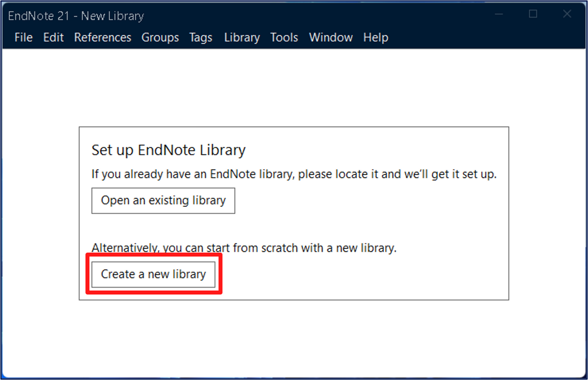Click empty space inside the setup panel

(x=367, y=216)
